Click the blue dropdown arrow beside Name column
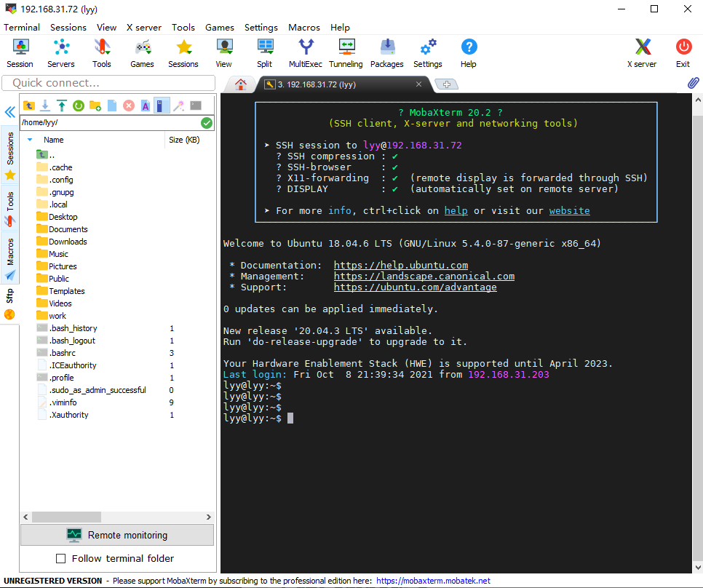Viewport: 703px width, 588px height. click(30, 140)
